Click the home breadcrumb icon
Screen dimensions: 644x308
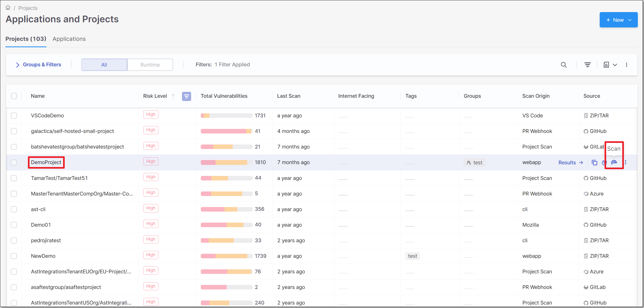(x=8, y=8)
